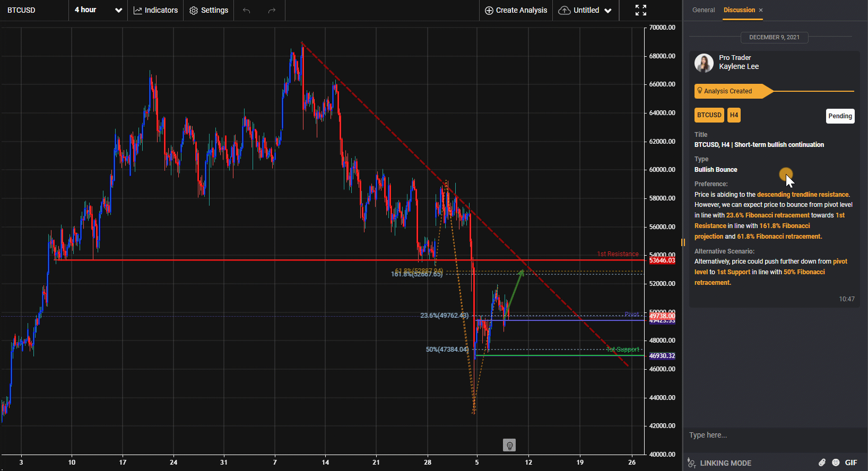868x471 pixels.
Task: Click Kaylene Lee's profile avatar
Action: point(704,63)
